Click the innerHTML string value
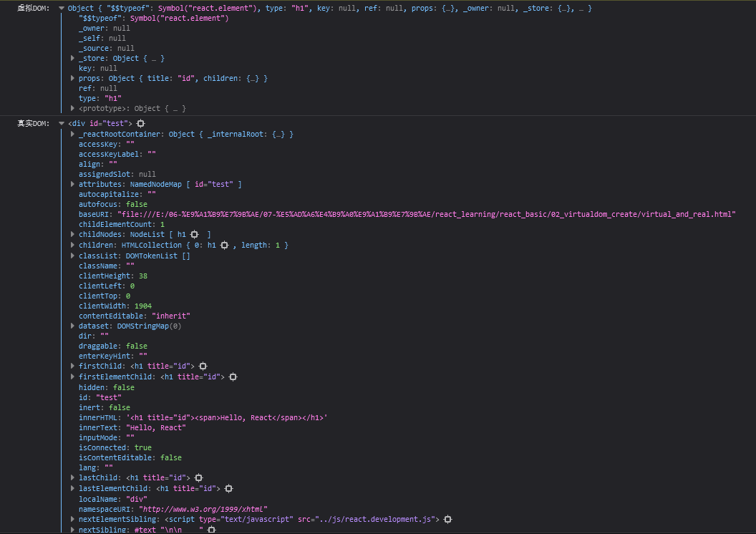Screen dimensions: 756x534 point(227,417)
